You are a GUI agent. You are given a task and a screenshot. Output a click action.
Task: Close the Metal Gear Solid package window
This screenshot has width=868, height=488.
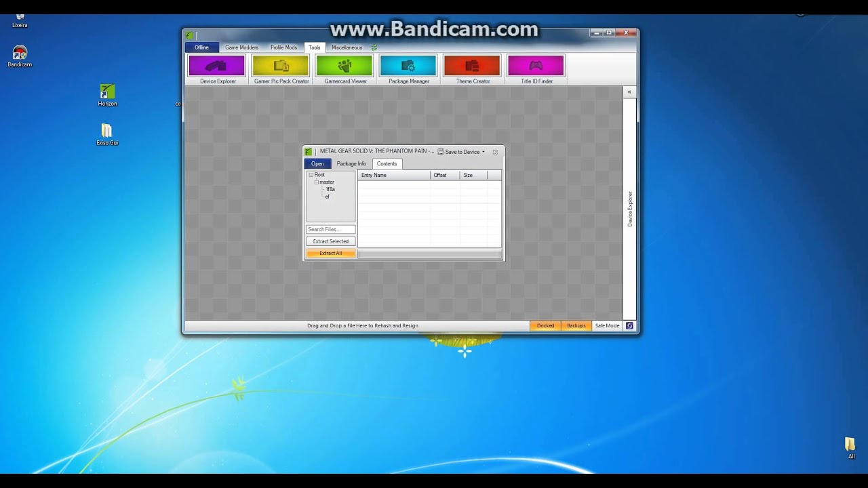[x=495, y=152]
